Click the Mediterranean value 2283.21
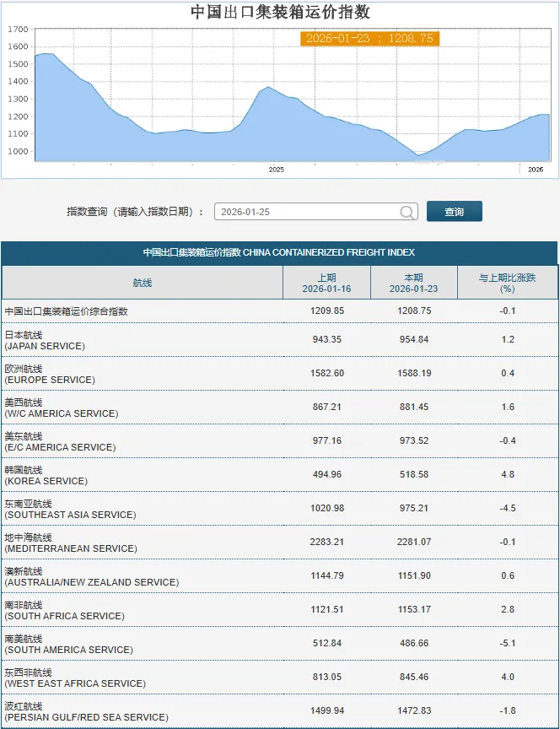Image resolution: width=560 pixels, height=729 pixels. pyautogui.click(x=327, y=542)
